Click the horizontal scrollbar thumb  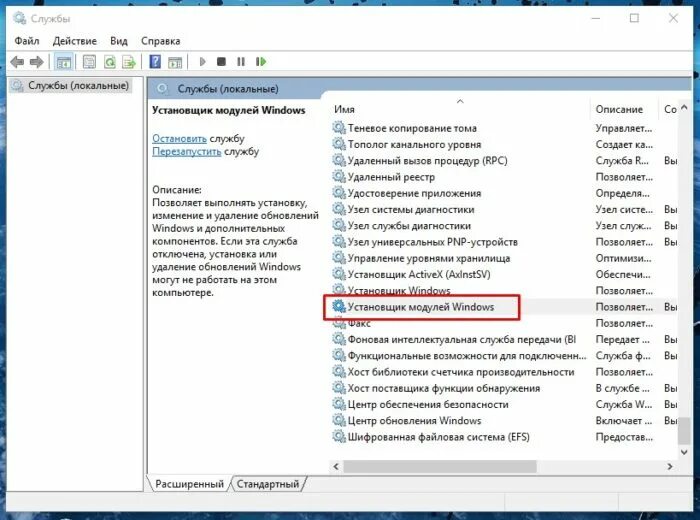(440, 466)
